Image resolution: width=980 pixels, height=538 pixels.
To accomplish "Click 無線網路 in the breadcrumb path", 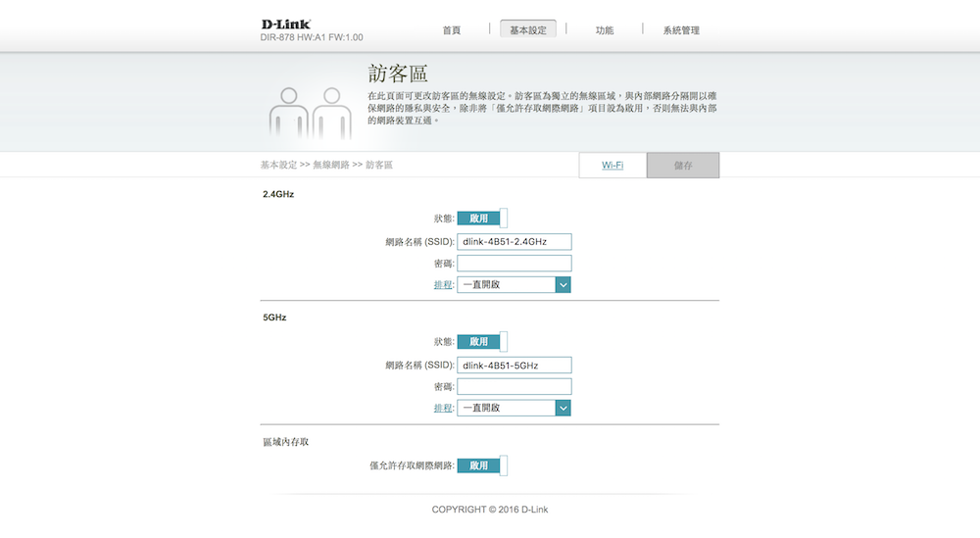I will tap(331, 166).
